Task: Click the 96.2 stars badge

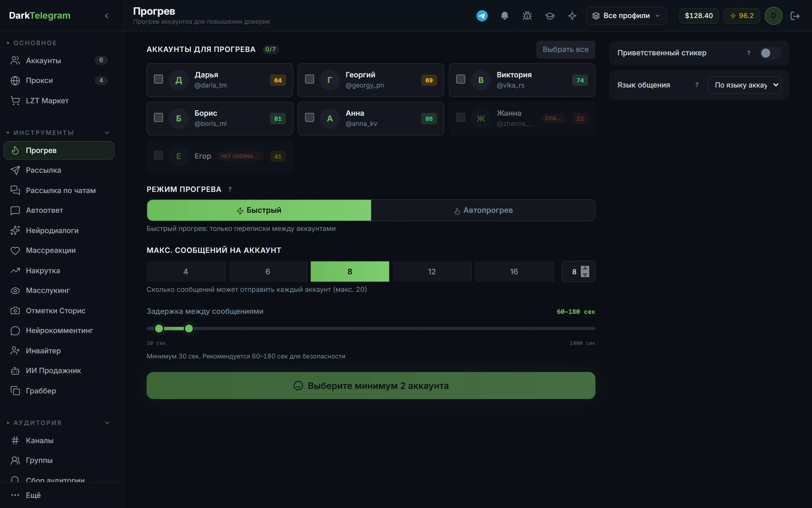Action: (742, 16)
